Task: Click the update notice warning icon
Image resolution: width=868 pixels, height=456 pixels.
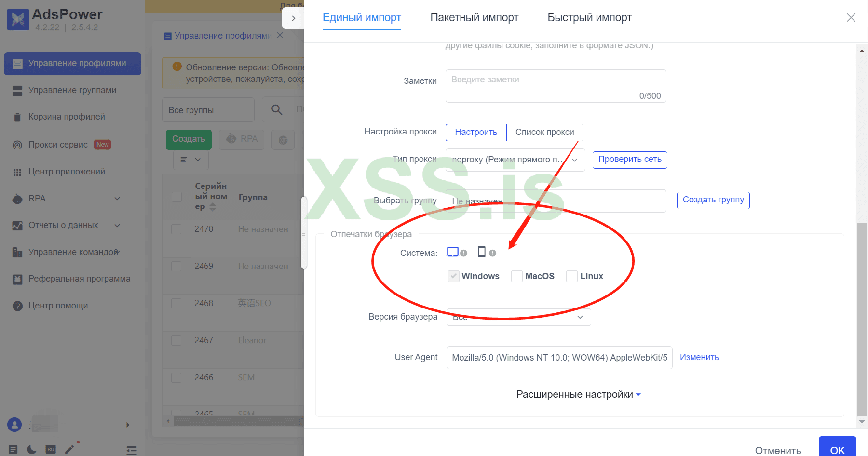Action: tap(177, 67)
